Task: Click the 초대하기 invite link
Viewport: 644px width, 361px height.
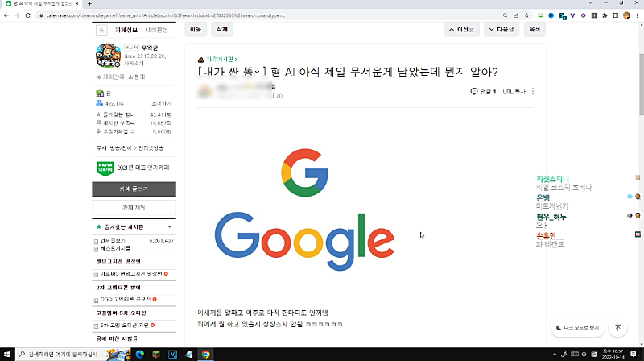Action: pyautogui.click(x=162, y=103)
